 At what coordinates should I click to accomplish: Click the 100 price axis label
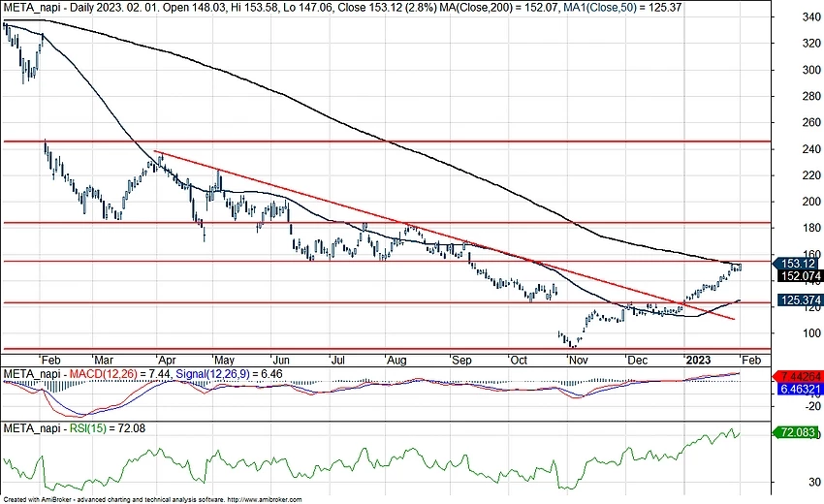point(810,333)
